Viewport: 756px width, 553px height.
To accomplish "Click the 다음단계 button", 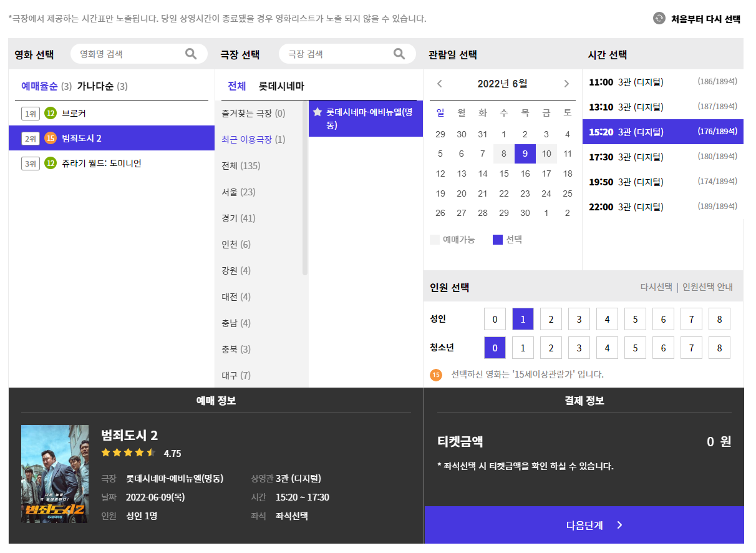I will click(584, 525).
